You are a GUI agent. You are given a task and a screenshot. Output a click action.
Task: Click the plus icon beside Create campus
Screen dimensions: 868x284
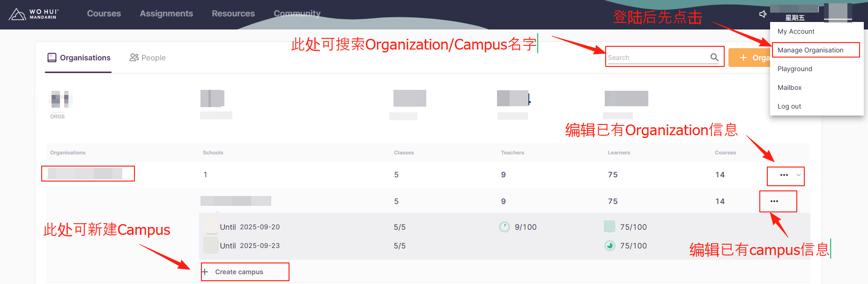[x=205, y=272]
